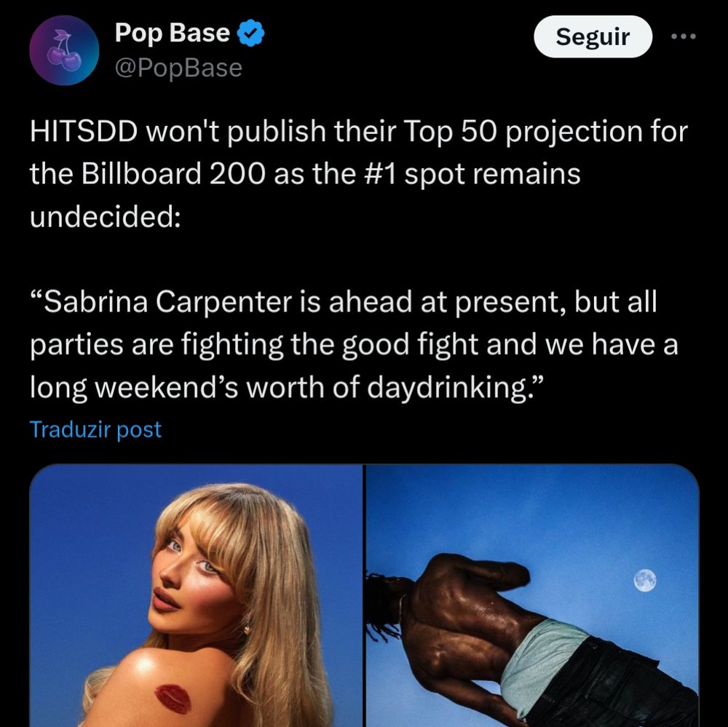Open the @PopBase handle link
Screen dimensions: 728x727
179,68
